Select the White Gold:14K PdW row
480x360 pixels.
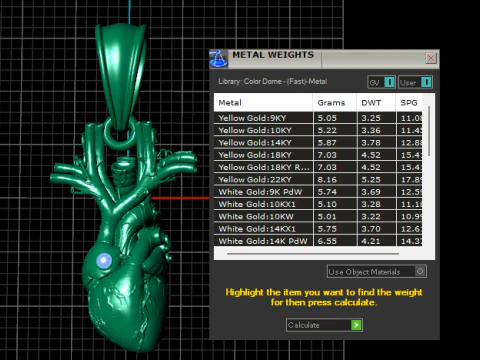pos(318,241)
